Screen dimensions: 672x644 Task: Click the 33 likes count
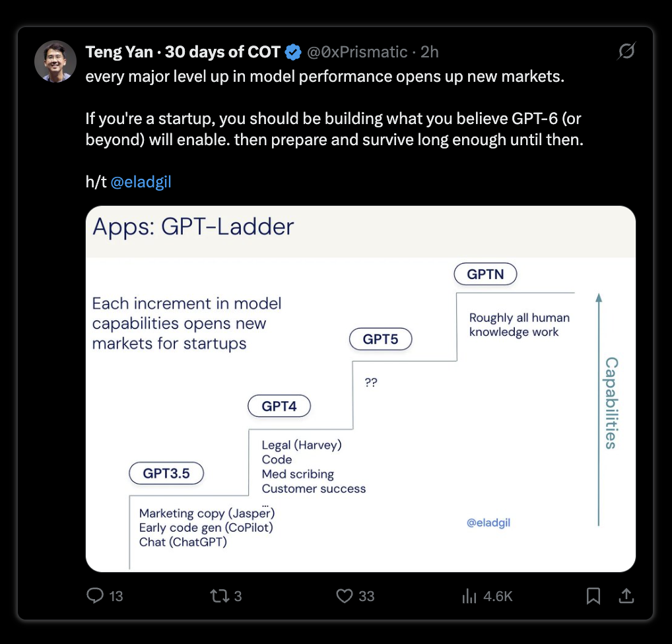pyautogui.click(x=366, y=596)
